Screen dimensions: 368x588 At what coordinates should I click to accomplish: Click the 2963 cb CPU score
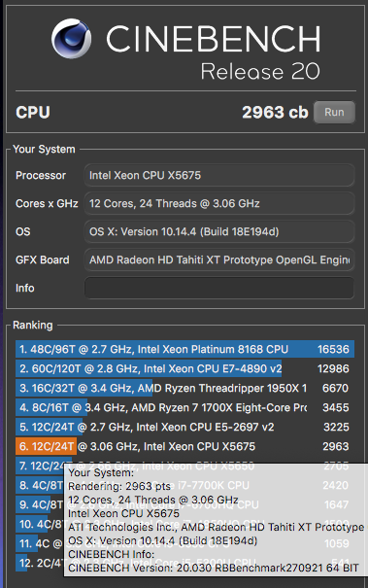pyautogui.click(x=275, y=112)
